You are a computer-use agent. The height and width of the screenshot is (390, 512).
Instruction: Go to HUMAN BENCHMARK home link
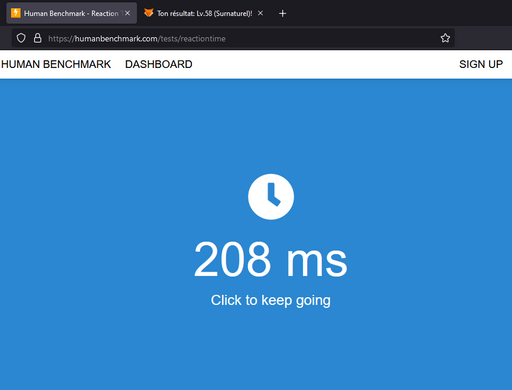tap(56, 64)
